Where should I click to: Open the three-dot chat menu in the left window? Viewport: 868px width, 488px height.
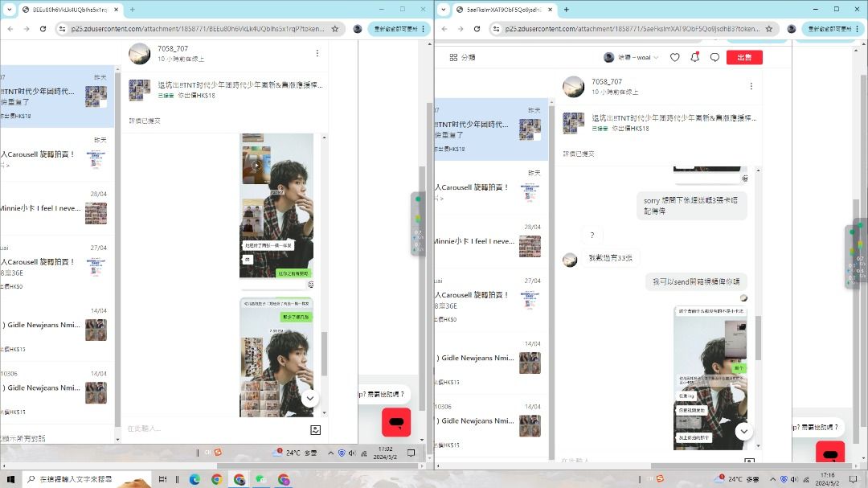[317, 53]
